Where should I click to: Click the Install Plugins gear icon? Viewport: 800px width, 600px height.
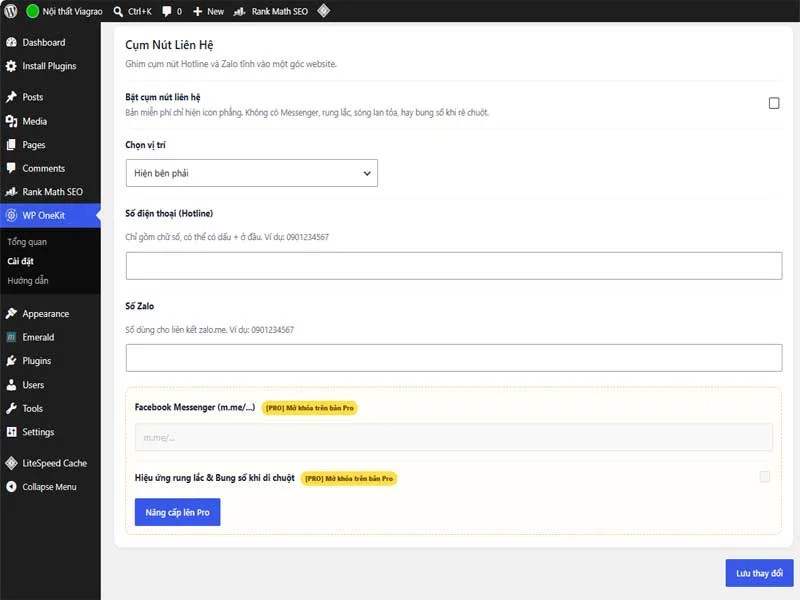tap(11, 66)
